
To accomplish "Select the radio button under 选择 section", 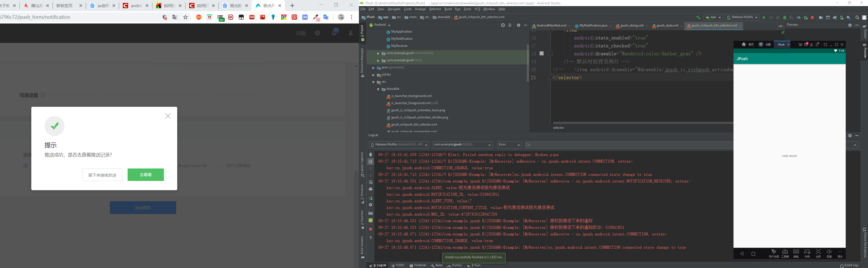I will tap(26, 166).
